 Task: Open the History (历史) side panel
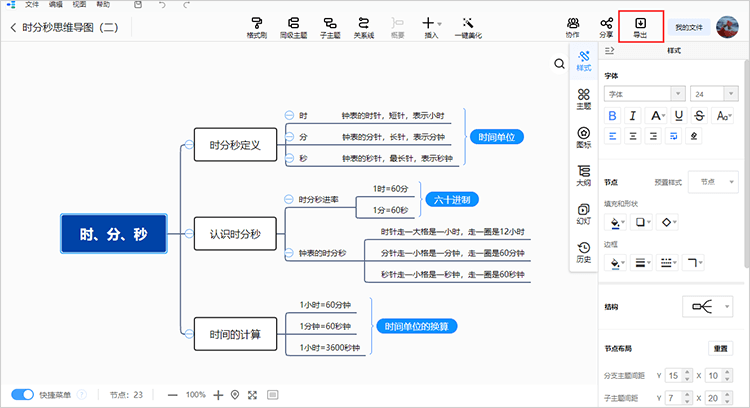pos(584,252)
